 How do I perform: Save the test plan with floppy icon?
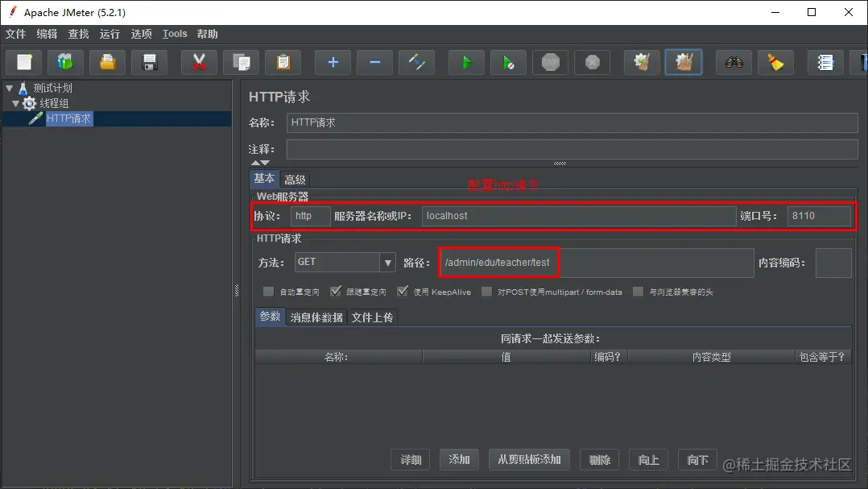(x=150, y=62)
